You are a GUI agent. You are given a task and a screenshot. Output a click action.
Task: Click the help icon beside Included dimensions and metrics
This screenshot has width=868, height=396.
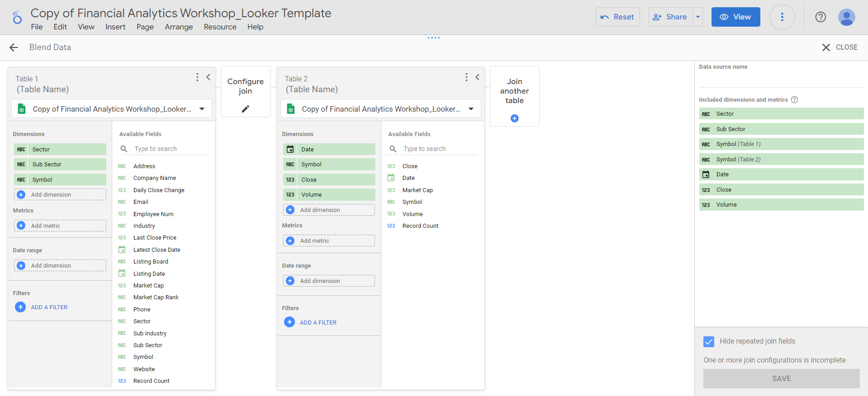[794, 99]
